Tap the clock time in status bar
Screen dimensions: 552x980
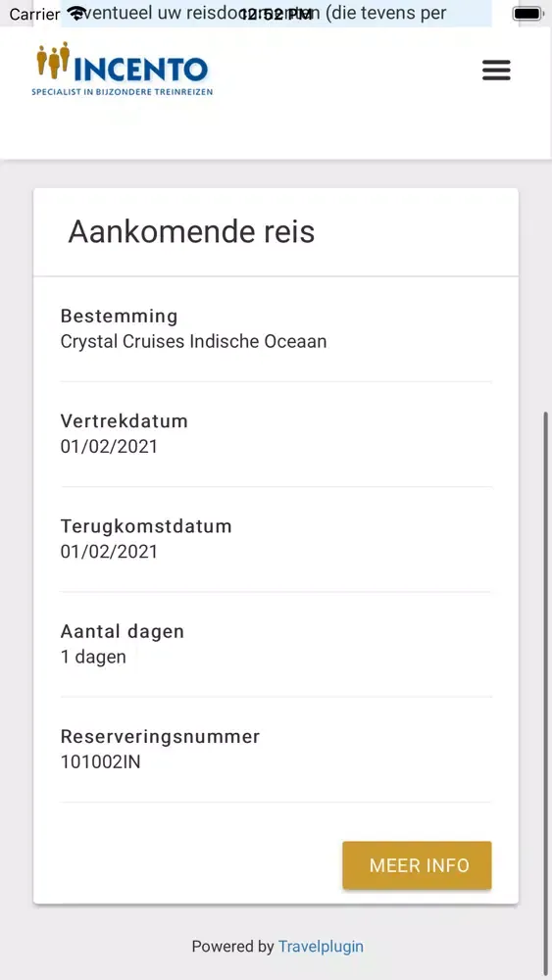(x=276, y=14)
